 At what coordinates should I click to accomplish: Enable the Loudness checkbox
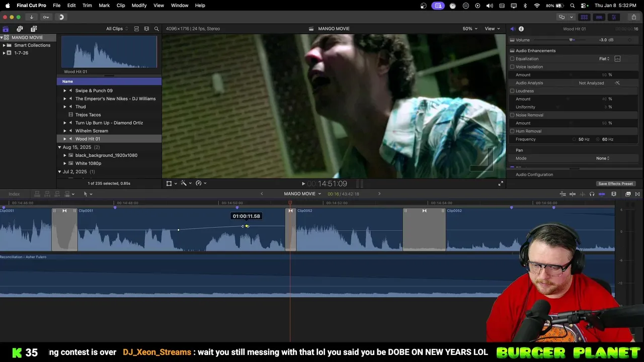[512, 91]
